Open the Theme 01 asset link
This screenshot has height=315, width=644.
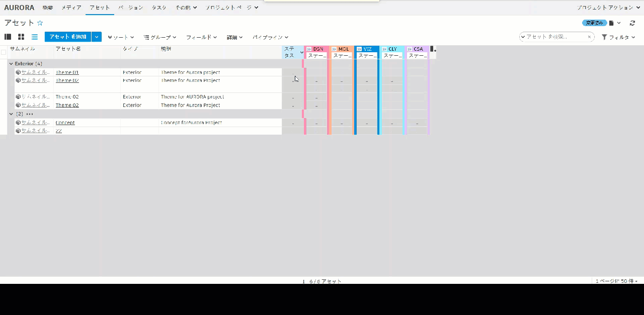[67, 72]
